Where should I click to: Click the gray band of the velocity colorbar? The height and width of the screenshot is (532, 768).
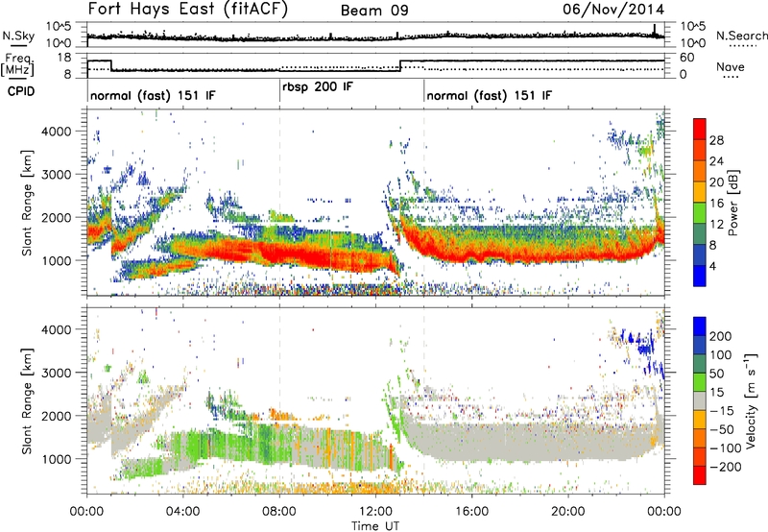click(x=700, y=400)
